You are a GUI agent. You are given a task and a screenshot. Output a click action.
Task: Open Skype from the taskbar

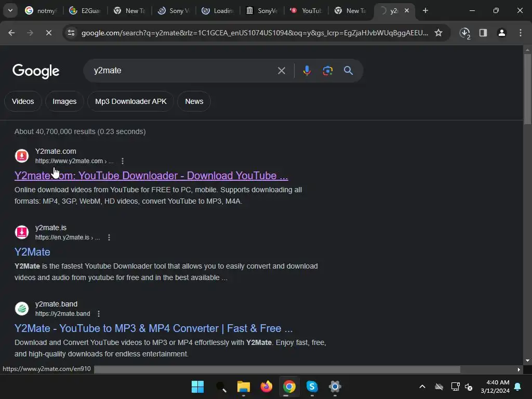pyautogui.click(x=312, y=387)
